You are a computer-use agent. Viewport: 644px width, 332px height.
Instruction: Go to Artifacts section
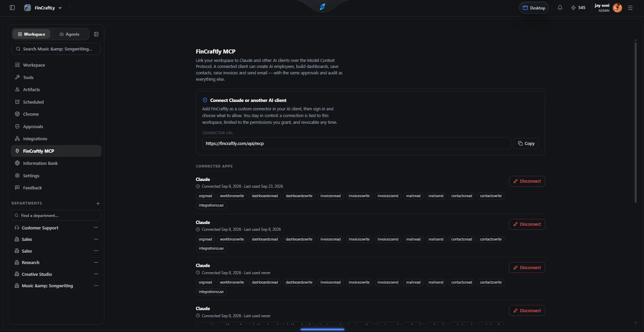point(56,89)
